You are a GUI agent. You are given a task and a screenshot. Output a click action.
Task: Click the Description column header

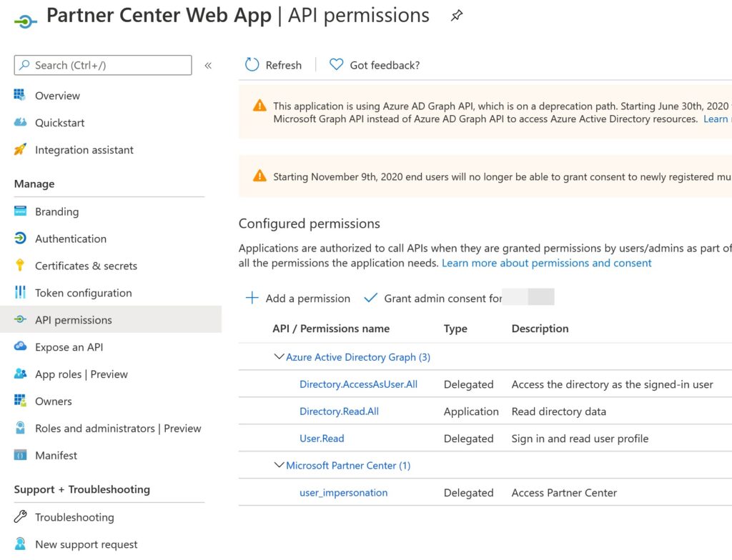click(540, 329)
